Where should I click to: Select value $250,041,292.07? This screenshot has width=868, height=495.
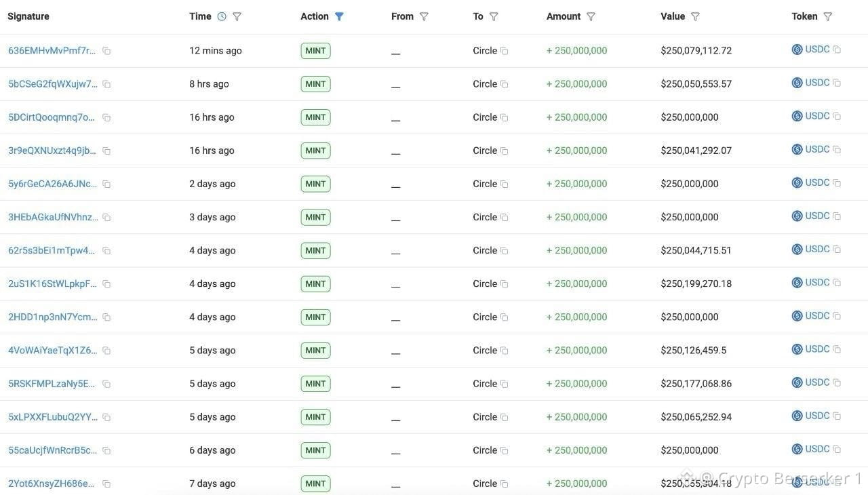tap(696, 151)
